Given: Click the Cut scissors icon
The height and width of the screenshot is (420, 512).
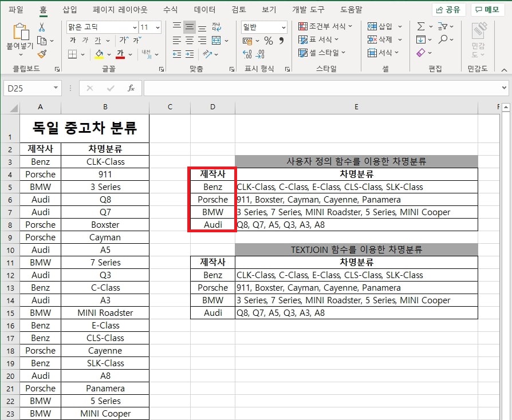Looking at the screenshot, I should 42,27.
